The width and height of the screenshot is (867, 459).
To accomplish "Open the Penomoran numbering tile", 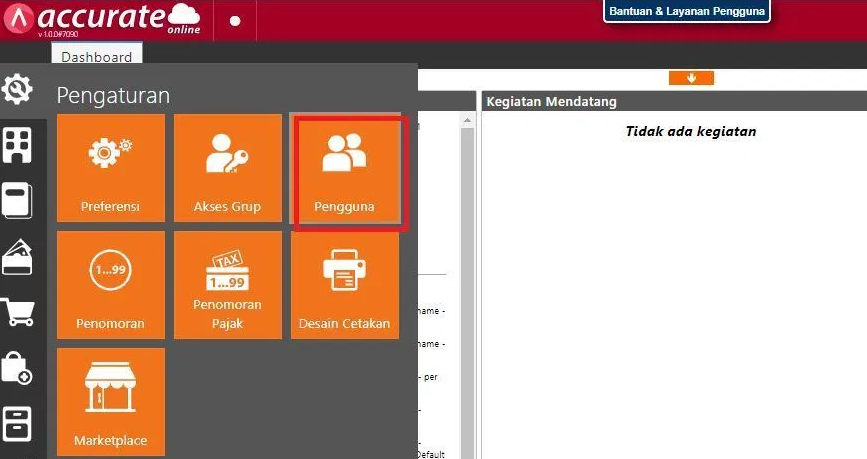I will [x=110, y=286].
